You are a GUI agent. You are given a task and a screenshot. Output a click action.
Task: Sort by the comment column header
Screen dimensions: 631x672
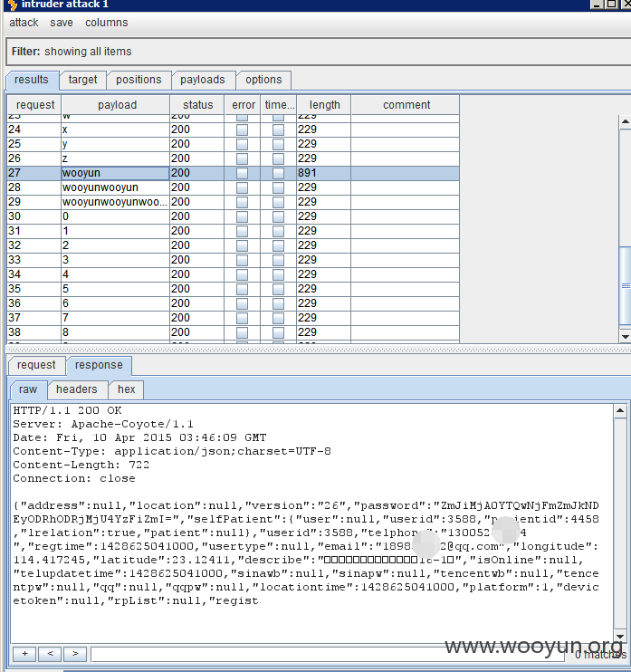[406, 105]
